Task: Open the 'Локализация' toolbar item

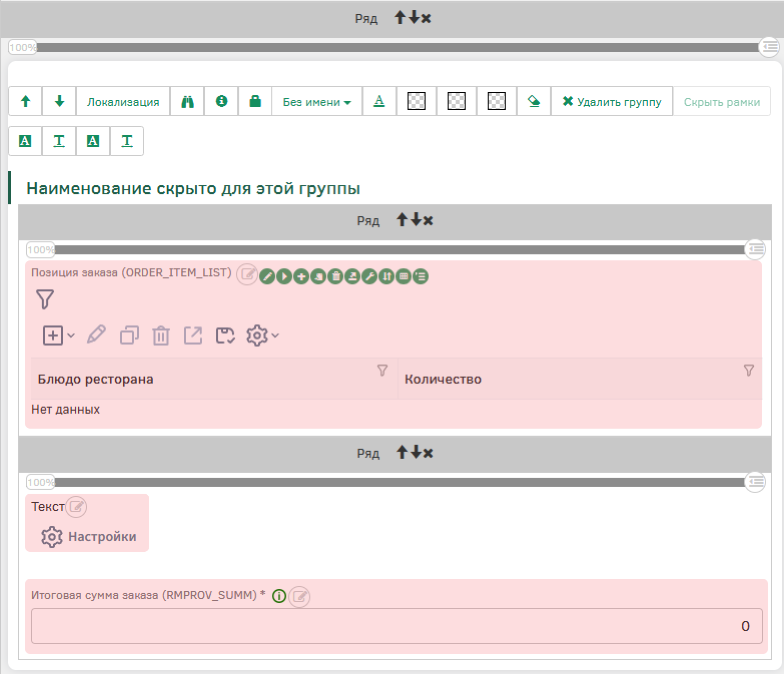Action: (123, 102)
